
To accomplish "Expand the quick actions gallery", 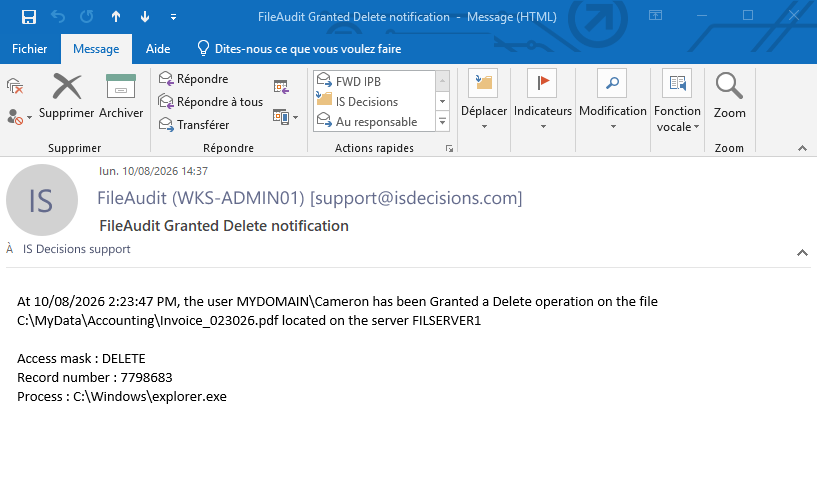I will (442, 121).
